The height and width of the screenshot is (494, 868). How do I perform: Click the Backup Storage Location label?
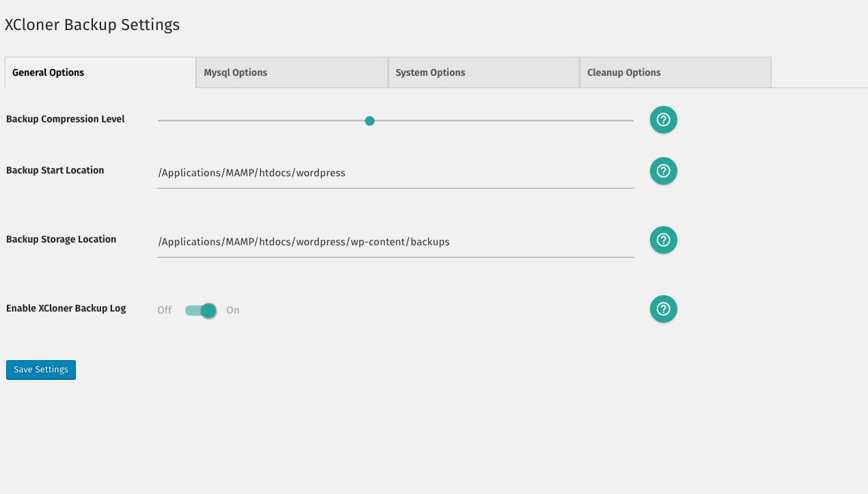62,239
